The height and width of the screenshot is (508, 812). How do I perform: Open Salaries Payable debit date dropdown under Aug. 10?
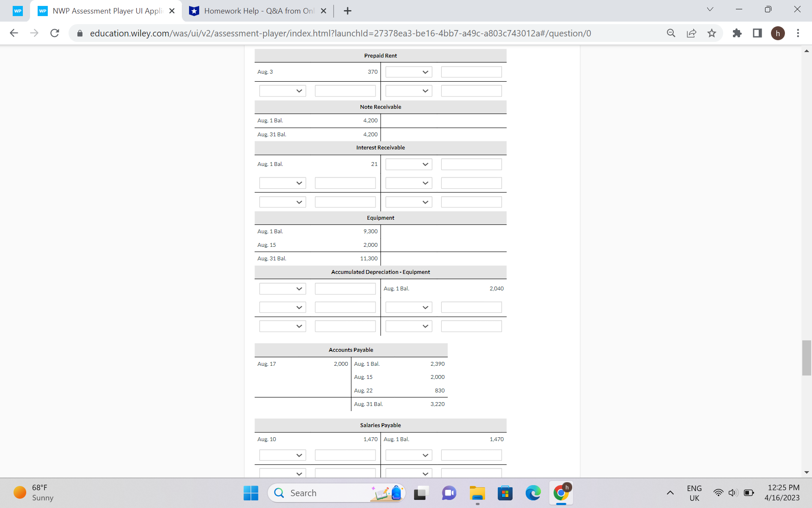click(283, 455)
